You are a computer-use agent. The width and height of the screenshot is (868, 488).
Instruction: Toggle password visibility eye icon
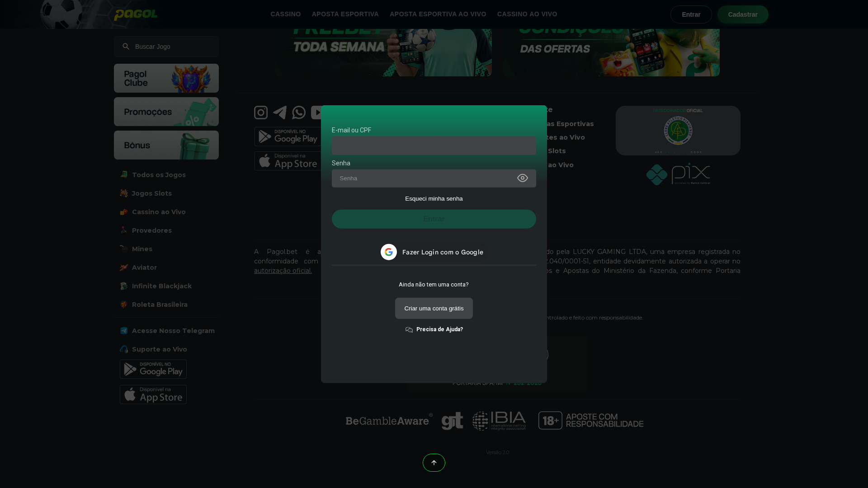[523, 178]
